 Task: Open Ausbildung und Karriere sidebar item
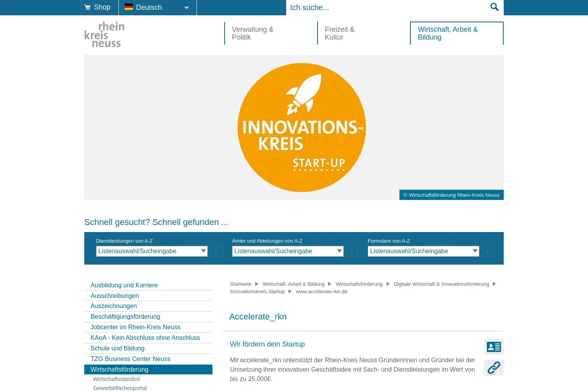pos(148,285)
